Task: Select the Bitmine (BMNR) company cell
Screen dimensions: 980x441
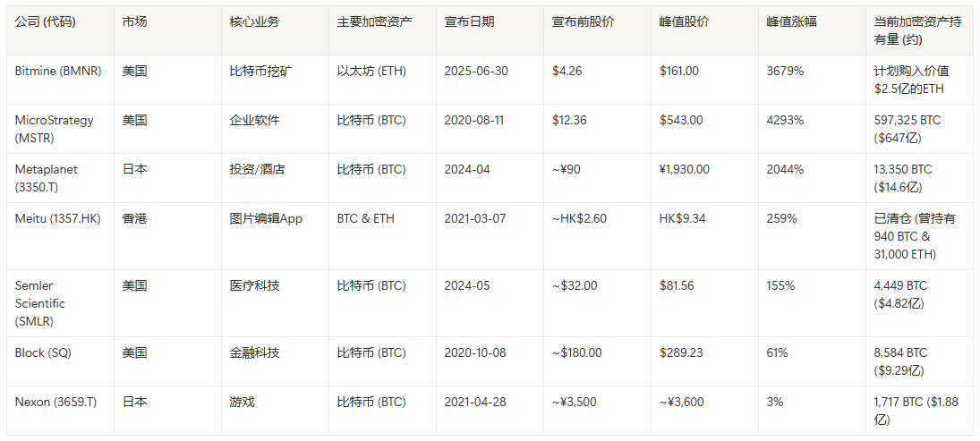Action: (x=58, y=71)
